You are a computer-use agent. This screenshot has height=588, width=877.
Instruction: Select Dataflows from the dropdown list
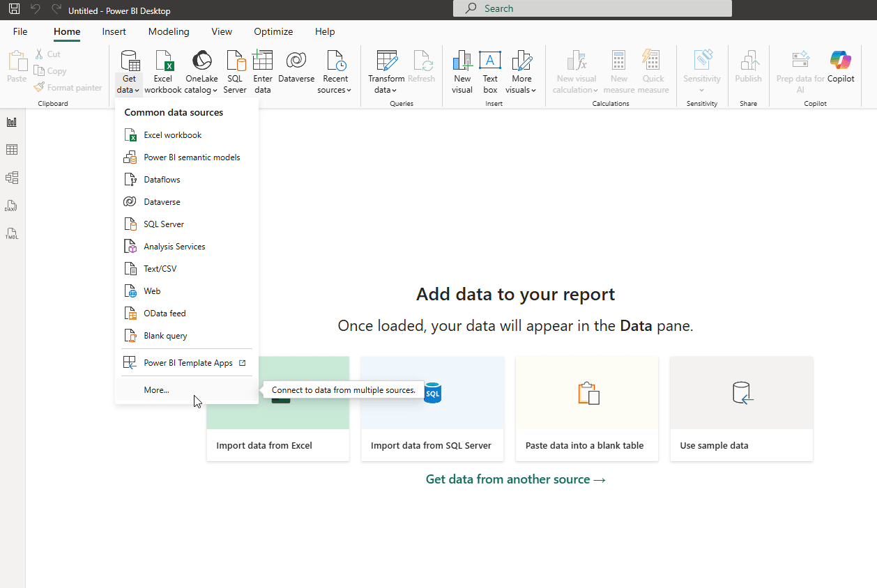coord(187,180)
